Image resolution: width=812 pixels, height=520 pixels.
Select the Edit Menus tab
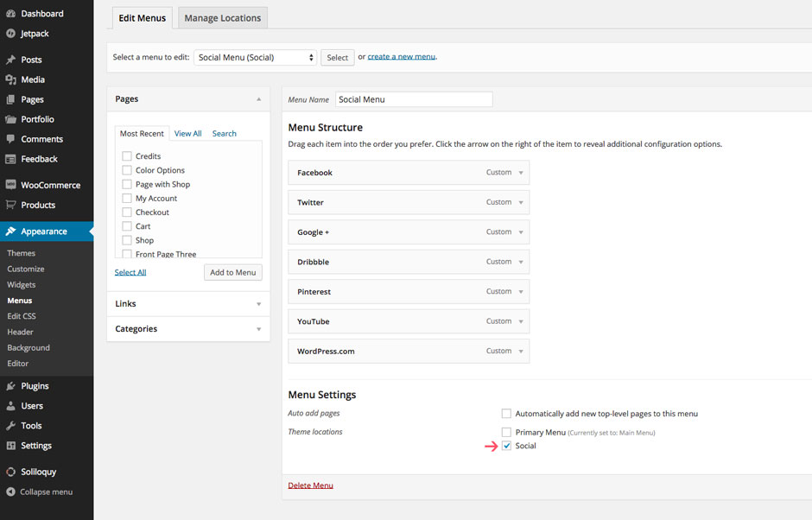pyautogui.click(x=143, y=18)
